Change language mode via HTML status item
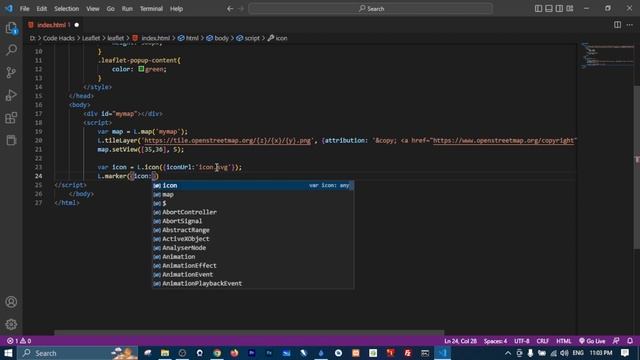This screenshot has width=640, height=360. click(564, 341)
